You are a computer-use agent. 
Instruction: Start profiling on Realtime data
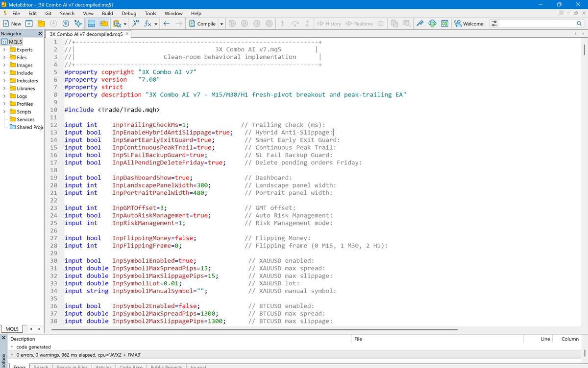(359, 23)
